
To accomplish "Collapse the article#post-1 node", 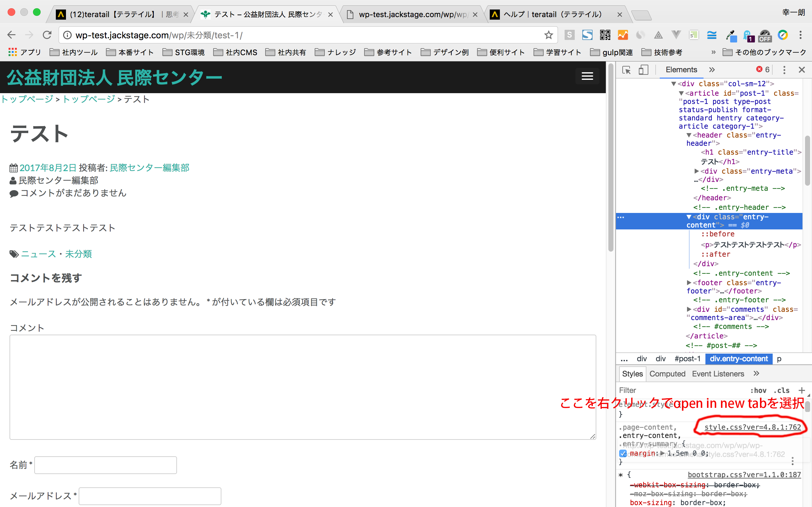I will point(682,93).
